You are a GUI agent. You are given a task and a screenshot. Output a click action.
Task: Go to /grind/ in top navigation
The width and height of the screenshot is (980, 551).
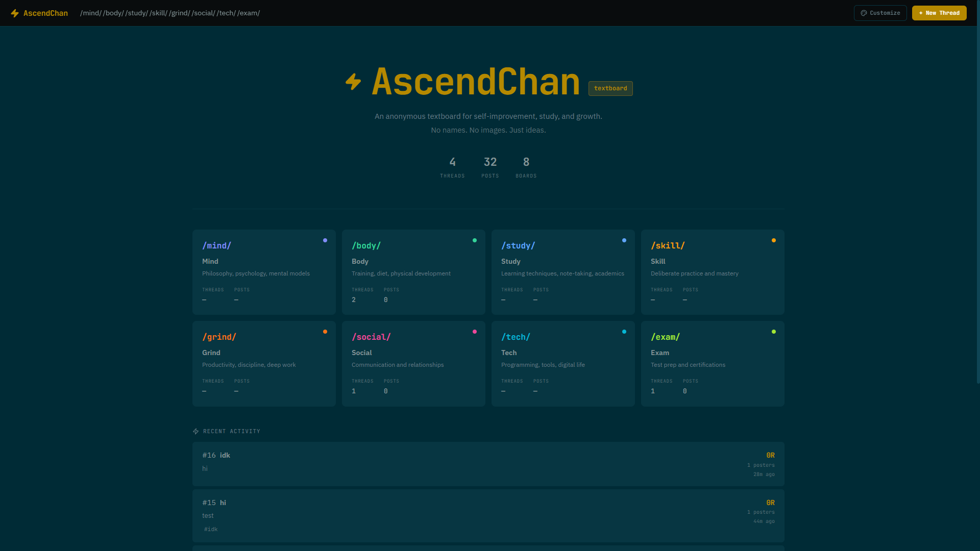(180, 13)
